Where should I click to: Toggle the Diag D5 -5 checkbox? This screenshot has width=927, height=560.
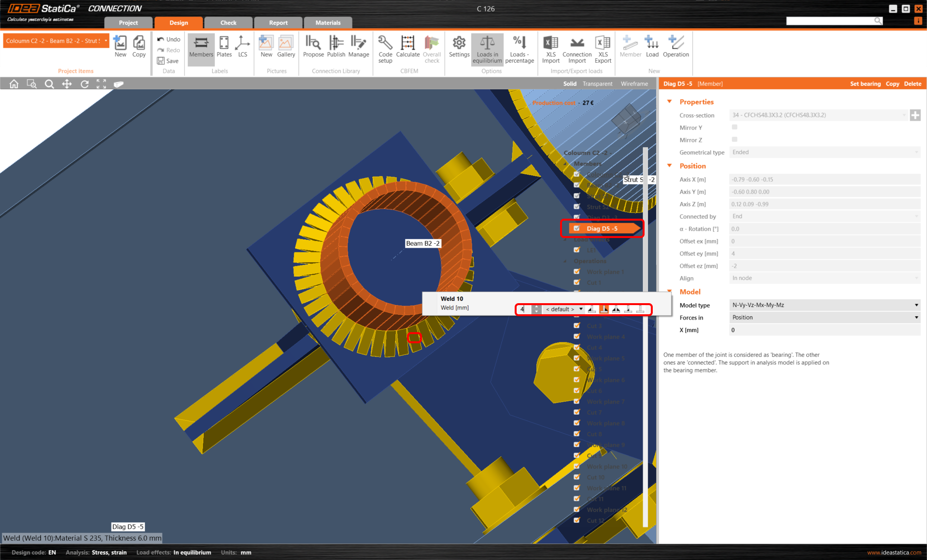(576, 228)
